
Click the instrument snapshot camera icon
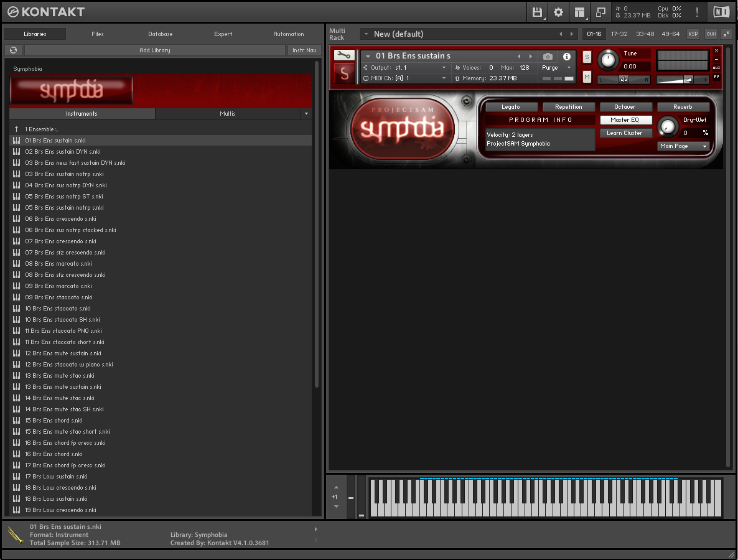pos(548,57)
